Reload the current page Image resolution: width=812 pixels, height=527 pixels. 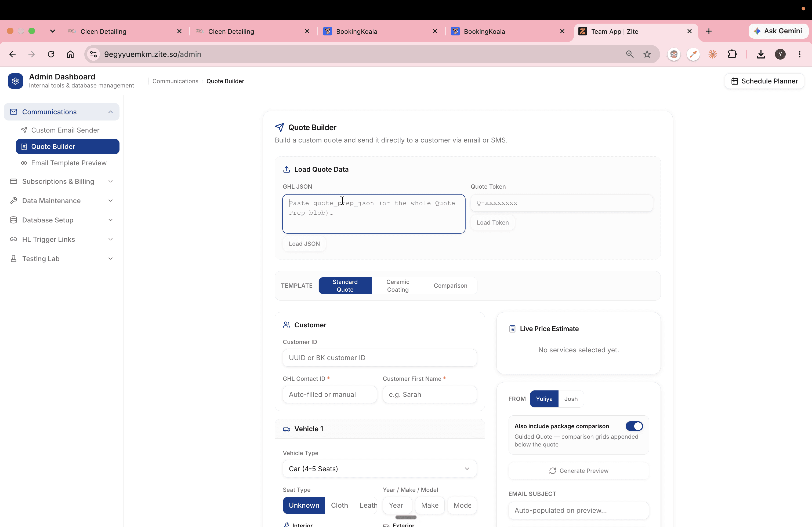click(x=51, y=54)
